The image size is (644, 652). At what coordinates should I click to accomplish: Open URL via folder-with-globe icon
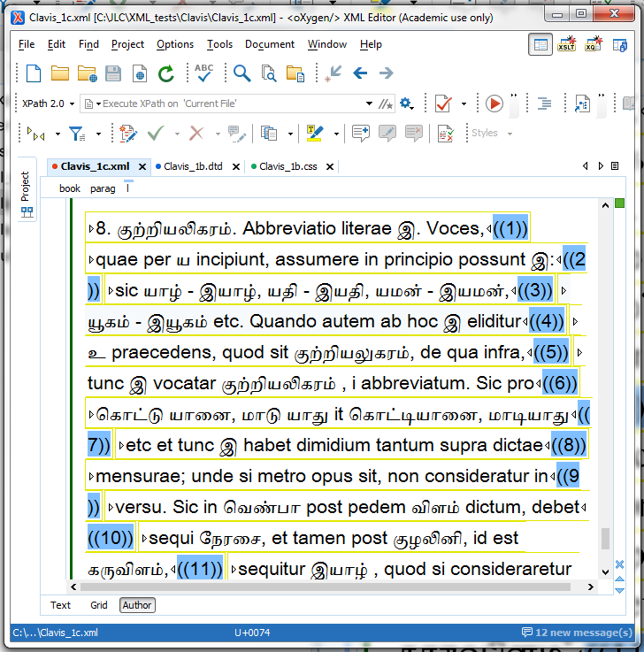coord(87,73)
